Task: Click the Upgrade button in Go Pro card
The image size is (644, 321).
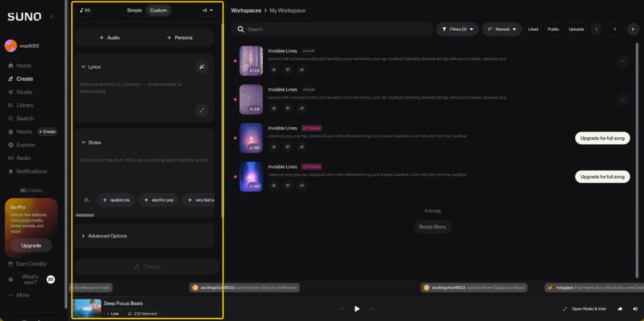Action: coord(31,245)
